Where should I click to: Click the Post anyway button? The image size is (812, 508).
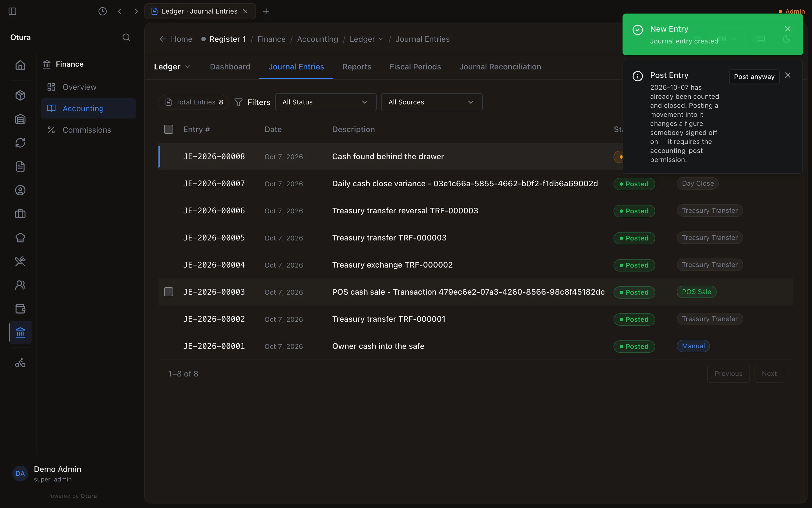tap(754, 76)
